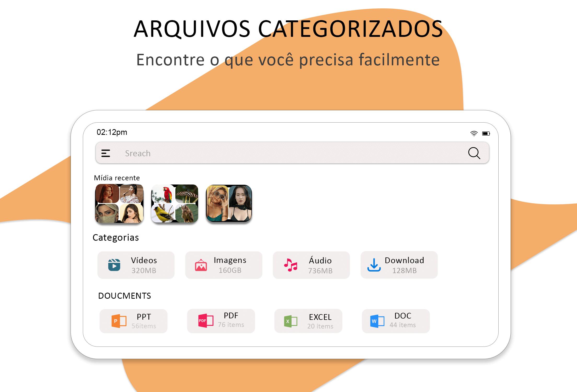Tap the battery status icon
577x392 pixels.
click(486, 134)
